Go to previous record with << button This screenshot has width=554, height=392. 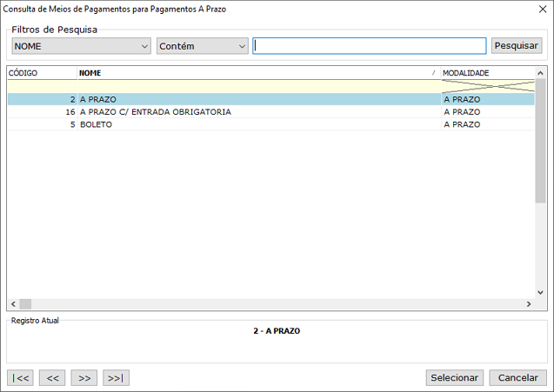(x=52, y=377)
